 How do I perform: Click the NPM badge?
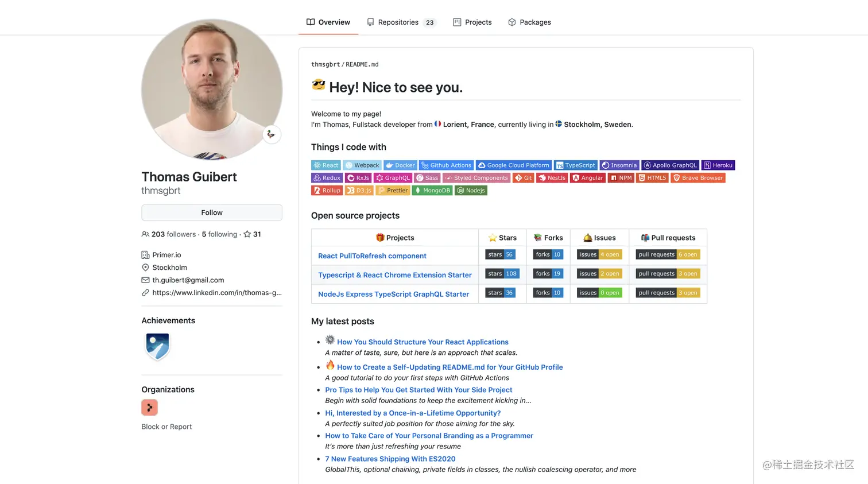[621, 178]
